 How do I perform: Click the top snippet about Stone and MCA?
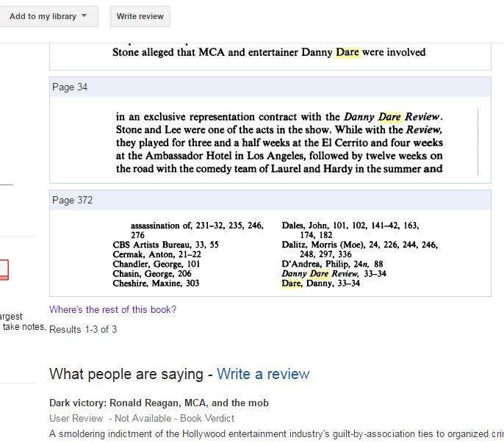point(269,53)
